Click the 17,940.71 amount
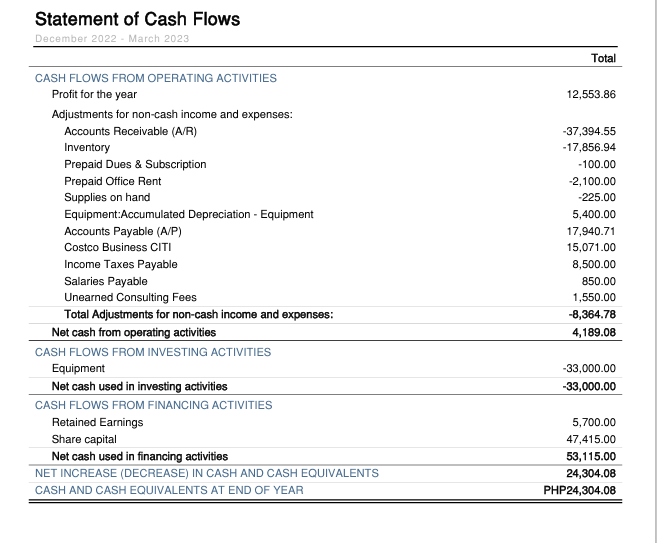Viewport: 657px width, 543px height. [x=591, y=231]
